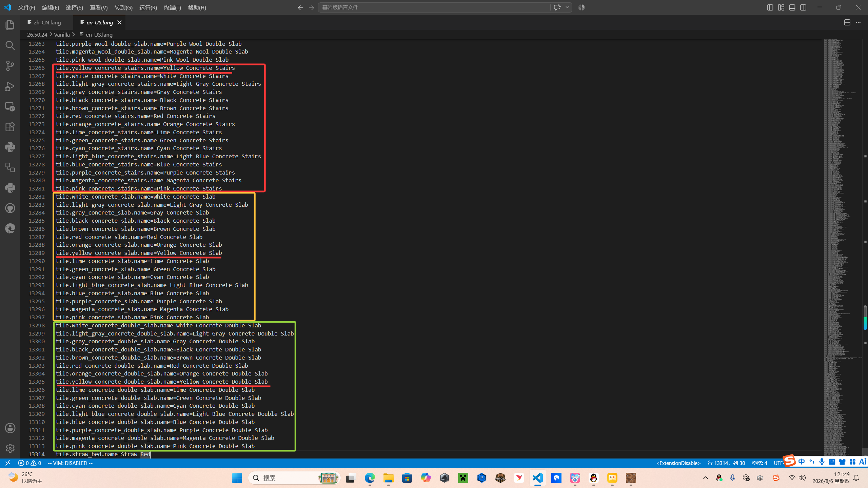This screenshot has width=868, height=488.
Task: Toggle Sogou Chinese/English input mode
Action: [x=802, y=462]
